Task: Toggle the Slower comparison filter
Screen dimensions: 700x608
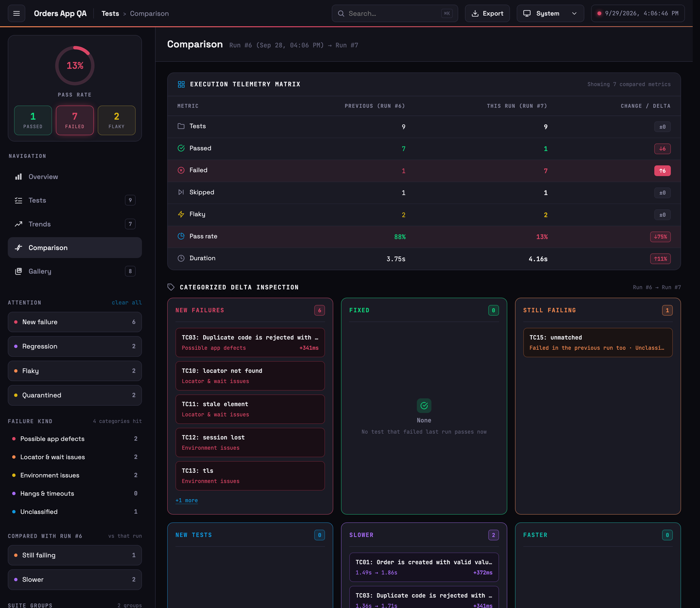Action: (x=75, y=580)
